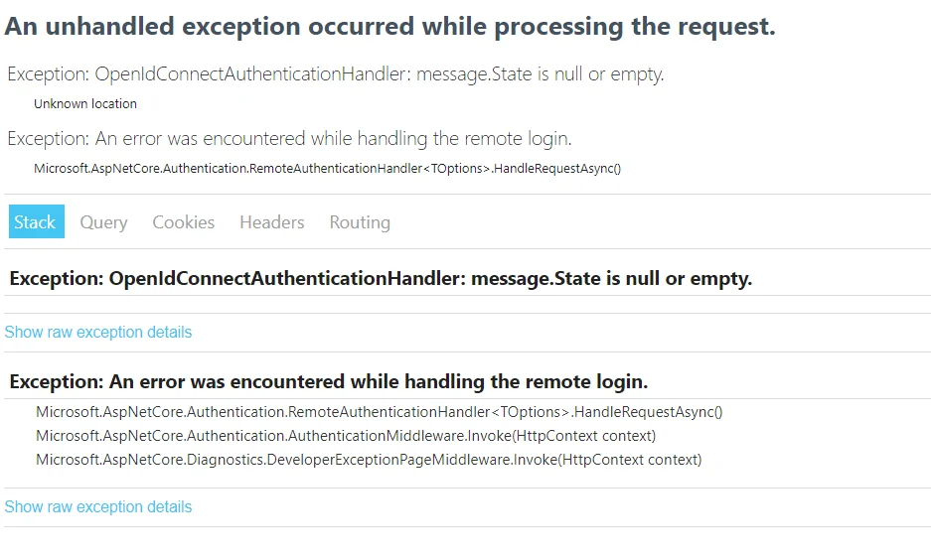Click the 'message.State is null or empty' summary line
The image size is (931, 560).
pos(336,74)
